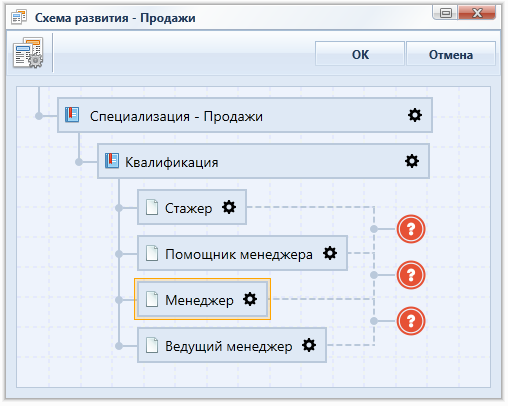The image size is (508, 406).
Task: Select the Стажер node
Action: [x=192, y=207]
